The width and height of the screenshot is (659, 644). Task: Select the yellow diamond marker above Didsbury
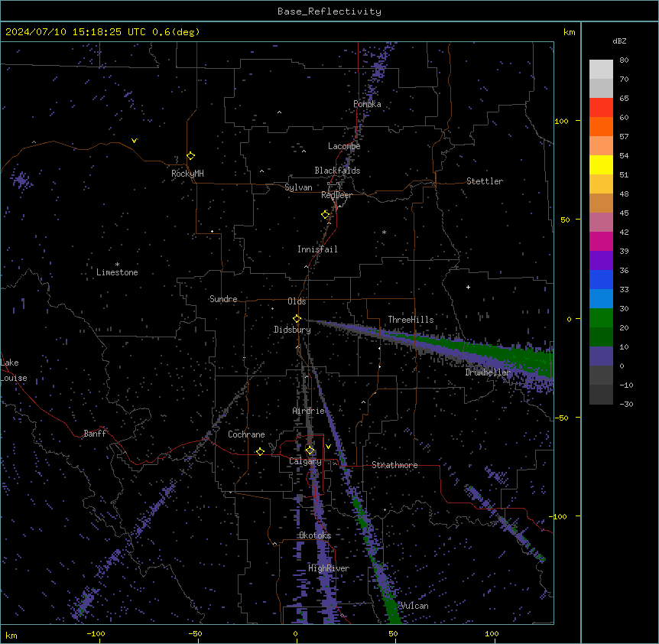tap(297, 319)
